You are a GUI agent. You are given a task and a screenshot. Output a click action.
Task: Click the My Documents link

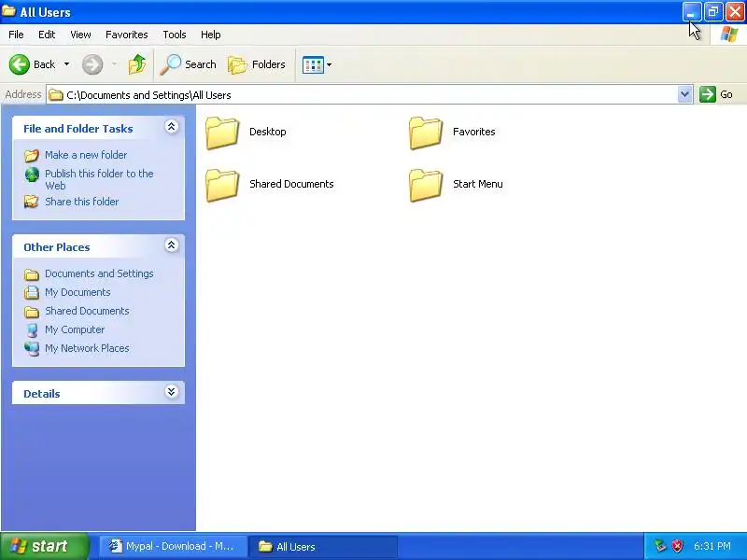coord(78,292)
